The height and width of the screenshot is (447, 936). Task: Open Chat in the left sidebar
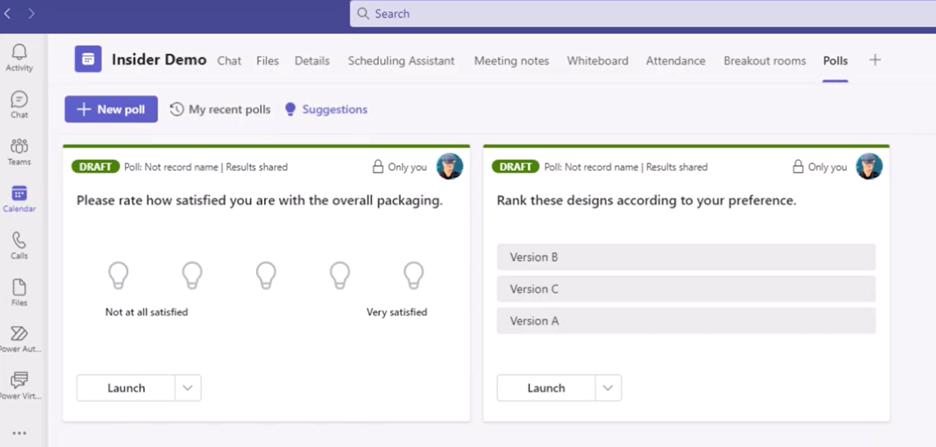coord(19,104)
